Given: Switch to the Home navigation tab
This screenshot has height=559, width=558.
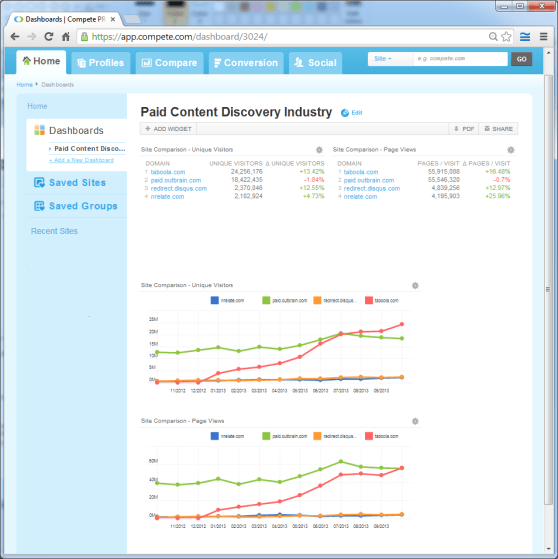Looking at the screenshot, I should point(41,61).
